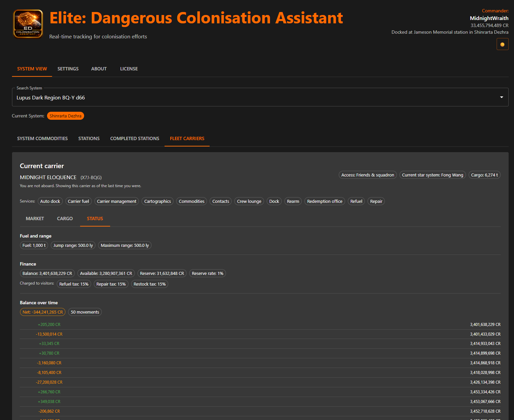The width and height of the screenshot is (514, 420).
Task: Click the 3,401,433,029 CR balance value
Action: [485, 334]
